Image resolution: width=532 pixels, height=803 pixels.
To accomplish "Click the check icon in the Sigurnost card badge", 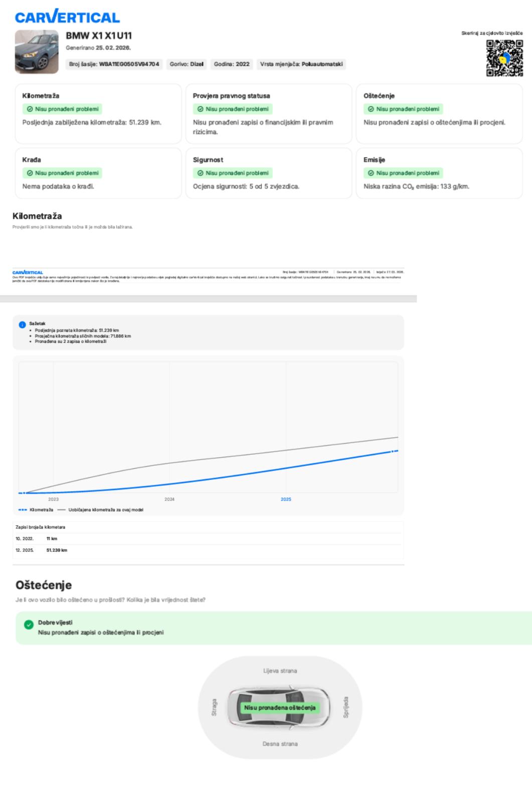I will point(200,173).
